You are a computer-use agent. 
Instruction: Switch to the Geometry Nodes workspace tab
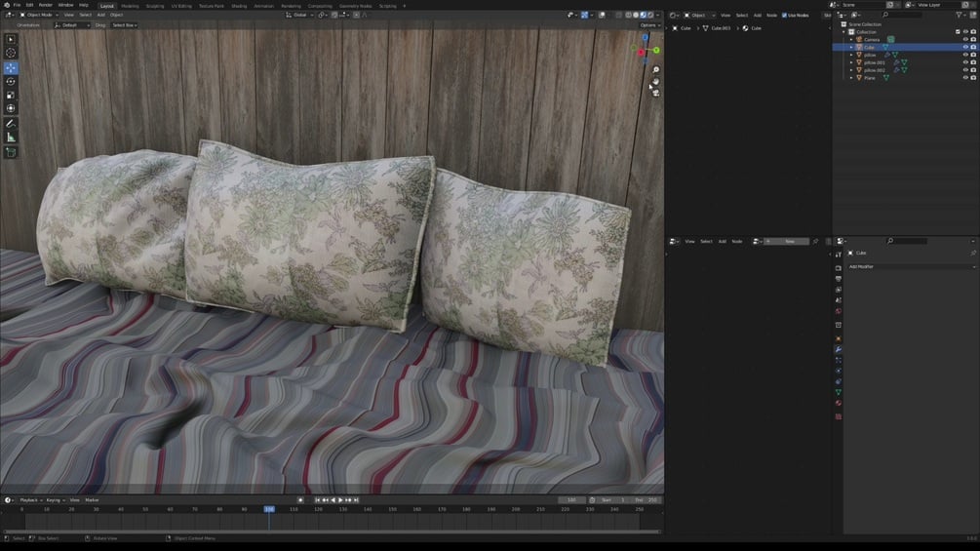coord(355,6)
